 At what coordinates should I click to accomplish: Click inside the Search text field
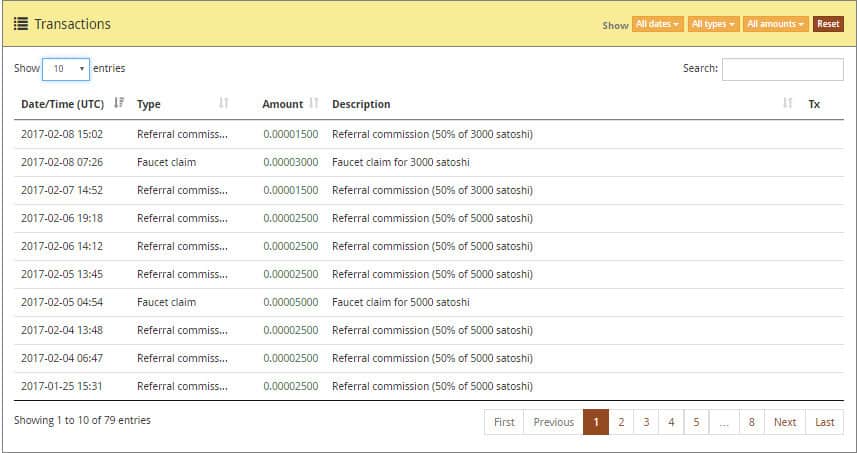click(x=782, y=69)
